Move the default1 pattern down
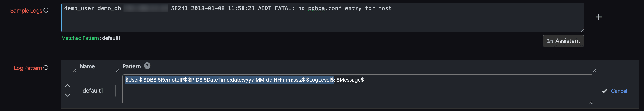 coord(67,95)
